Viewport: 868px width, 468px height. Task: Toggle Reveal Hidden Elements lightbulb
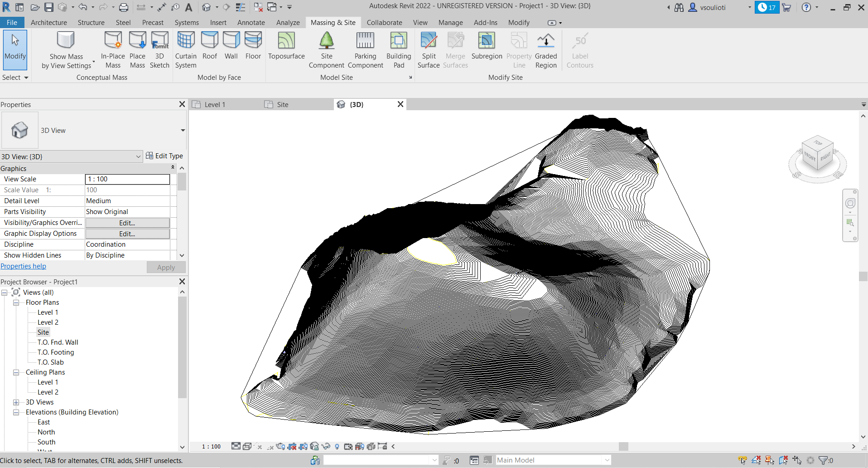(337, 446)
